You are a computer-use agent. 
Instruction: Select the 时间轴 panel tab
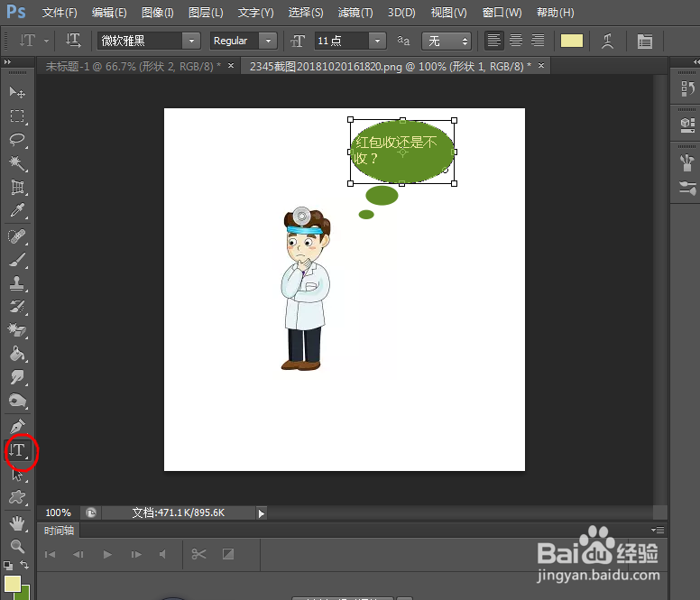click(59, 531)
